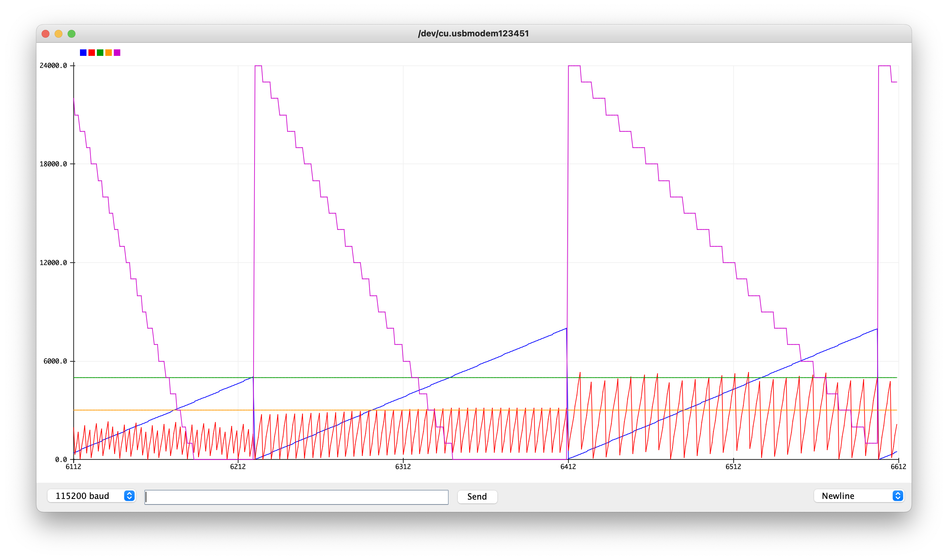The image size is (948, 560).
Task: Focus the serial message input field
Action: point(296,497)
